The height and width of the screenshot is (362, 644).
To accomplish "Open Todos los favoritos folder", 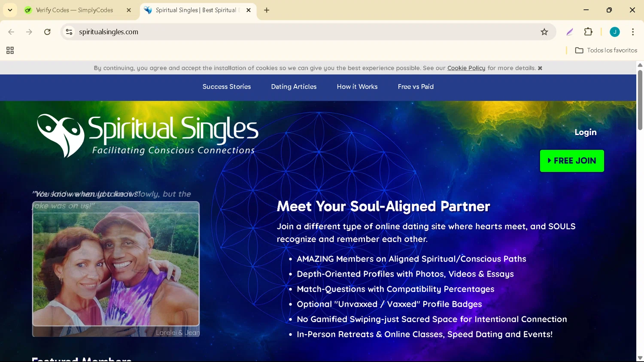I will click(606, 50).
